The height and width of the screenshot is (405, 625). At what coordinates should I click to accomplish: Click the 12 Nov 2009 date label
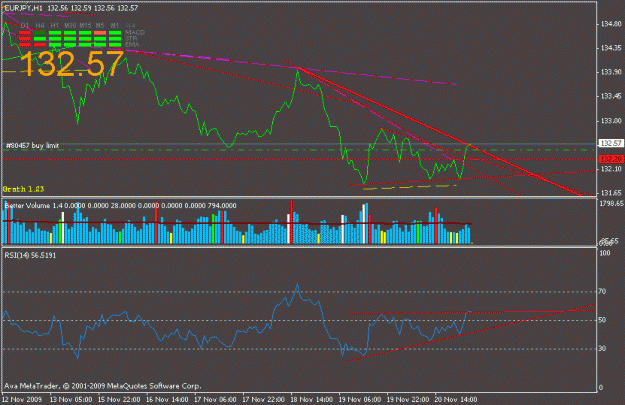[x=22, y=399]
